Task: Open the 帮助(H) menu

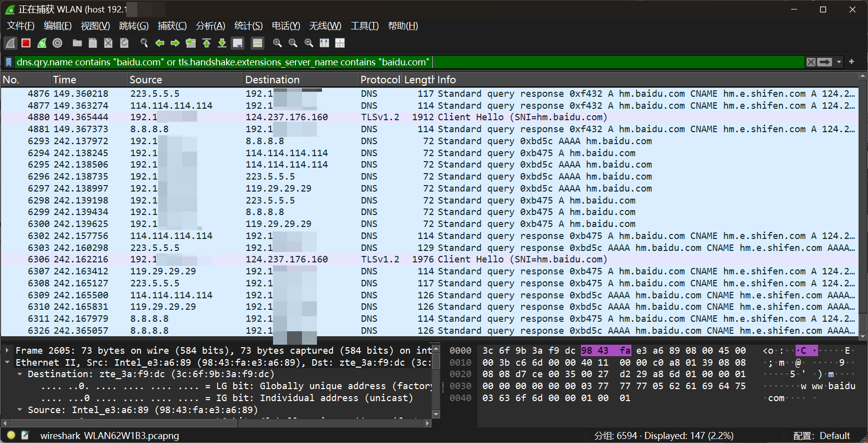Action: tap(403, 26)
